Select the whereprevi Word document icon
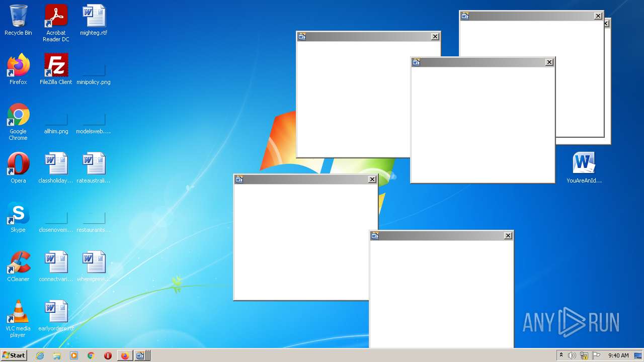This screenshot has height=362, width=644. (x=94, y=266)
